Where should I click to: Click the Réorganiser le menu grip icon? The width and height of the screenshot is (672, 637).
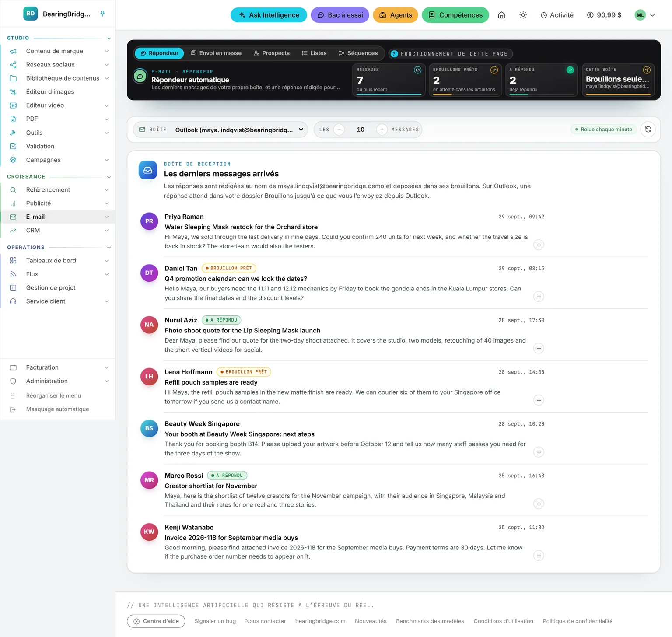pyautogui.click(x=13, y=395)
